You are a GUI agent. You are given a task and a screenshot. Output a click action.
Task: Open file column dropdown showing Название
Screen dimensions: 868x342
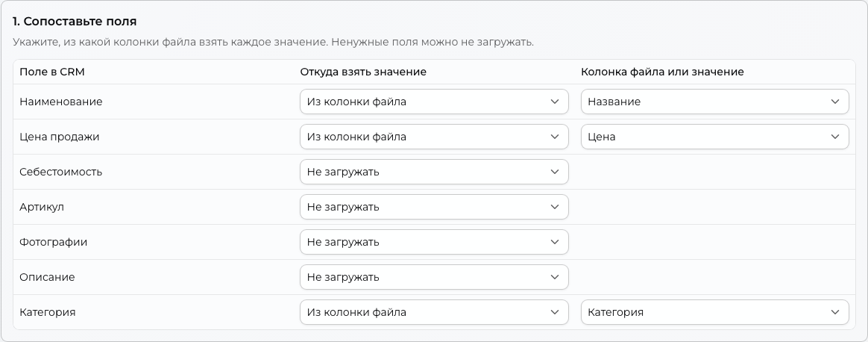click(x=714, y=102)
